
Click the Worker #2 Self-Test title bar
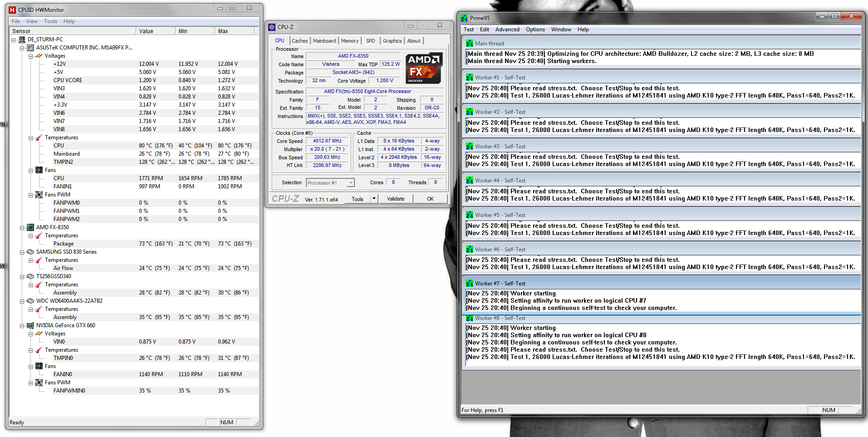click(x=662, y=112)
